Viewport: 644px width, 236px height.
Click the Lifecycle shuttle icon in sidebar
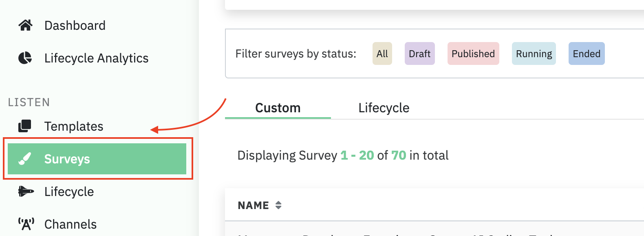[26, 191]
